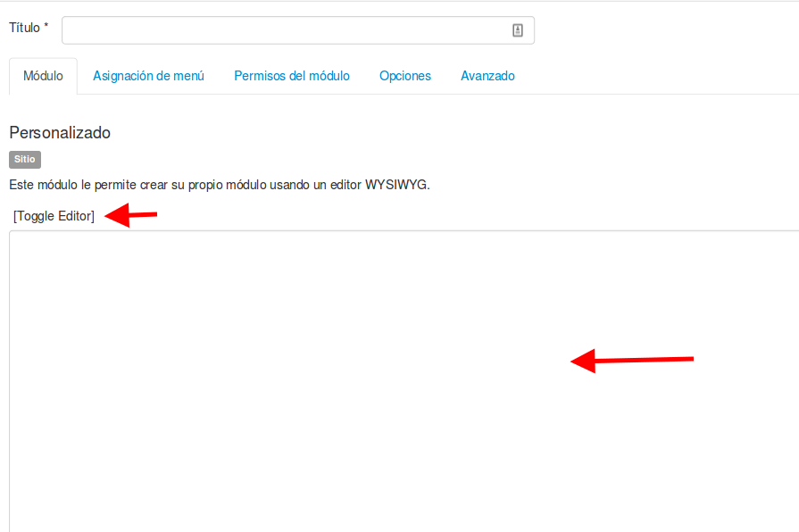
Task: Click the autofill icon inside Título field
Action: point(518,30)
